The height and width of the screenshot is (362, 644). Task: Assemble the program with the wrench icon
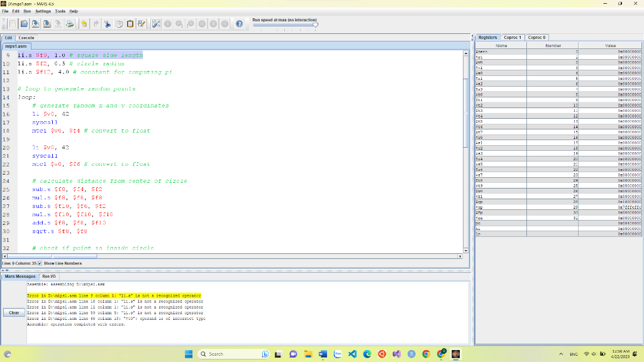tap(157, 24)
